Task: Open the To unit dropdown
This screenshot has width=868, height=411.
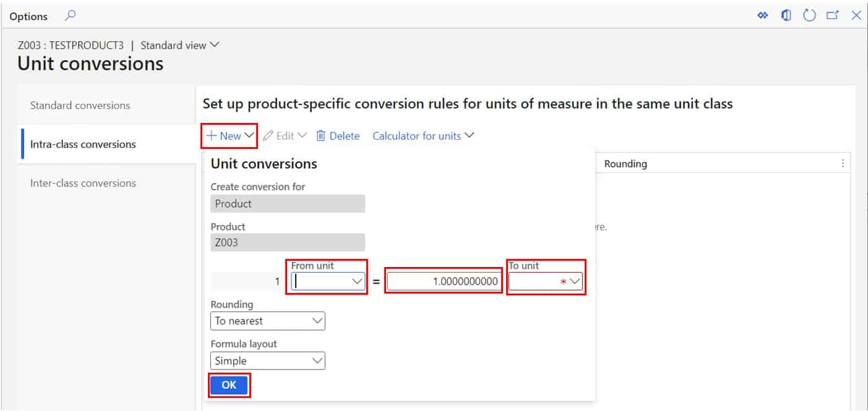Action: click(576, 281)
